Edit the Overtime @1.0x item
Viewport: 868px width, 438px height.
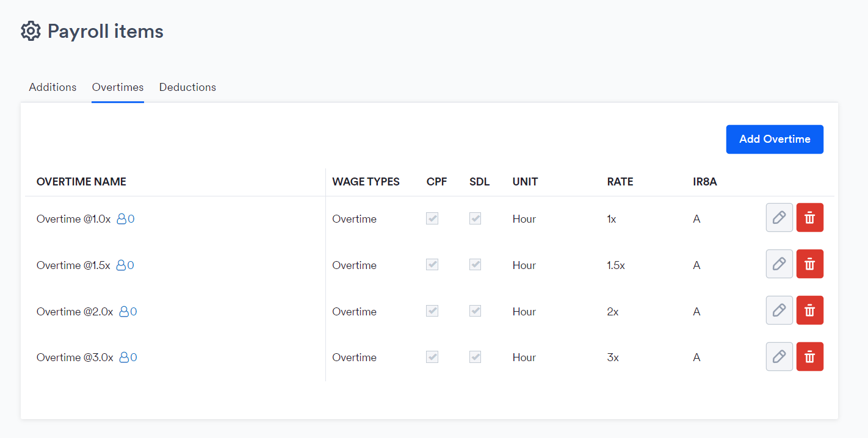779,218
